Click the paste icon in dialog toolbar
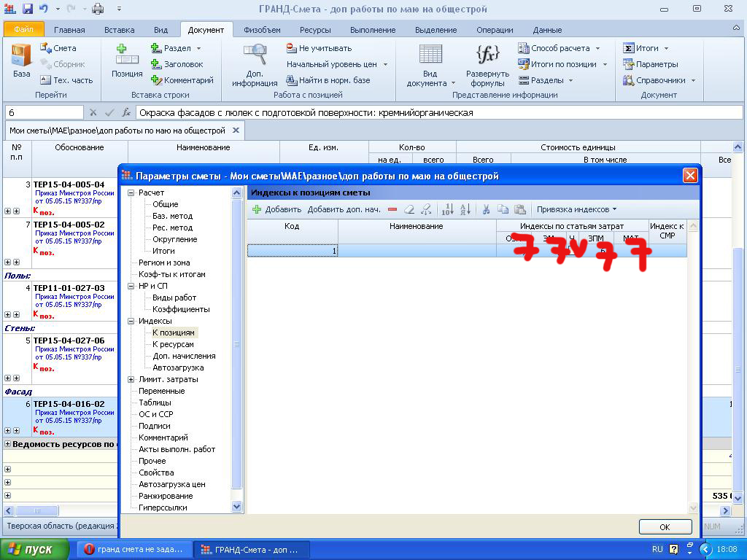The height and width of the screenshot is (560, 747). (519, 209)
